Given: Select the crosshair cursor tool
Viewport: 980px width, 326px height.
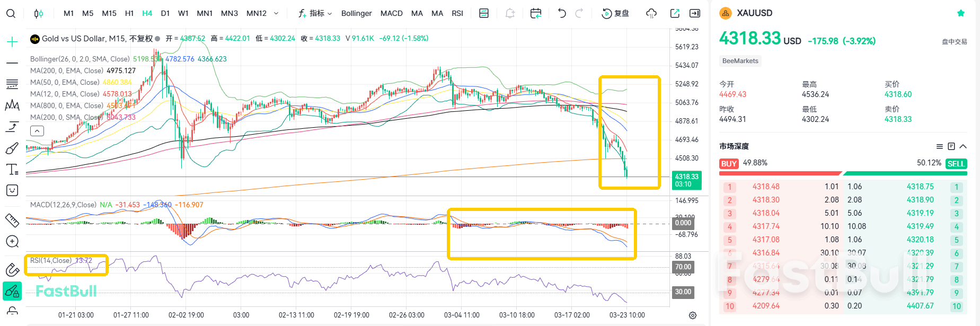Looking at the screenshot, I should click(x=12, y=42).
